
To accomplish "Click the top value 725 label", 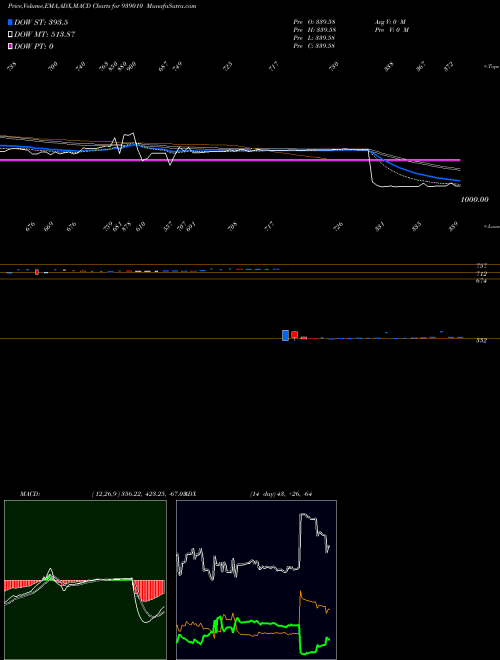I will click(x=227, y=66).
